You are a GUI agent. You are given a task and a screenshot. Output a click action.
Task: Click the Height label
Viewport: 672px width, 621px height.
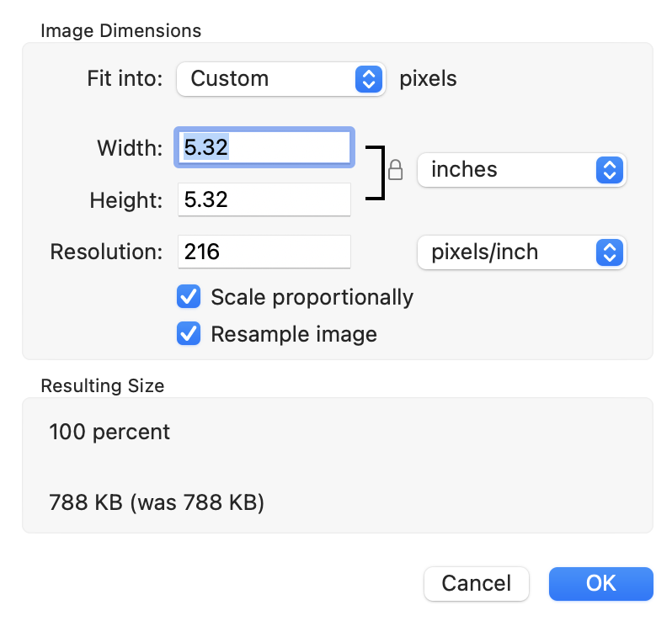[x=125, y=200]
